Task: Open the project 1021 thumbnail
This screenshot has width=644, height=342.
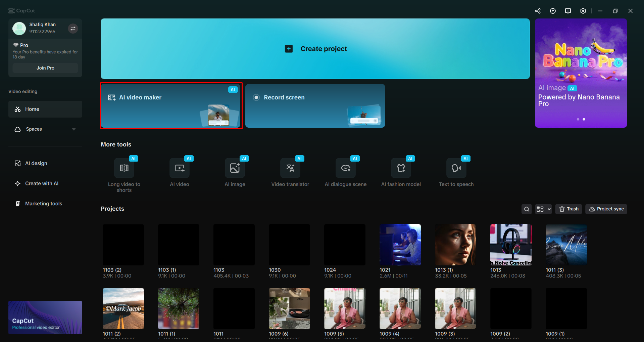Action: [400, 245]
